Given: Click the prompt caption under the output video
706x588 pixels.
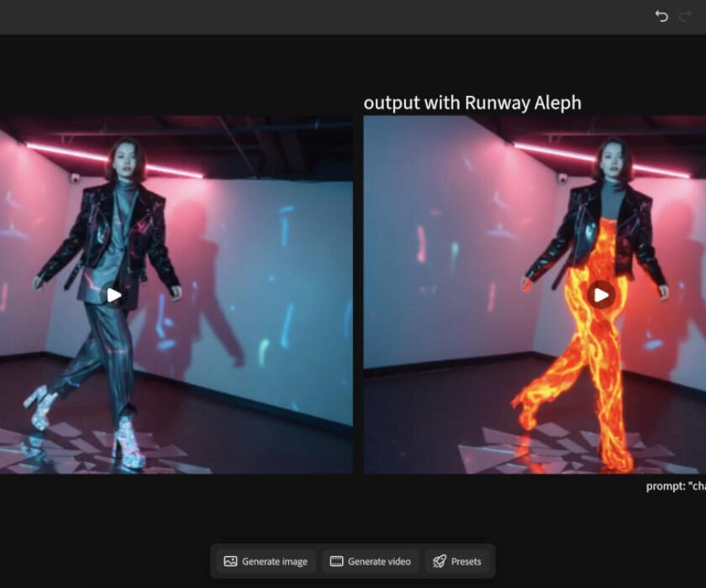Looking at the screenshot, I should coord(675,486).
